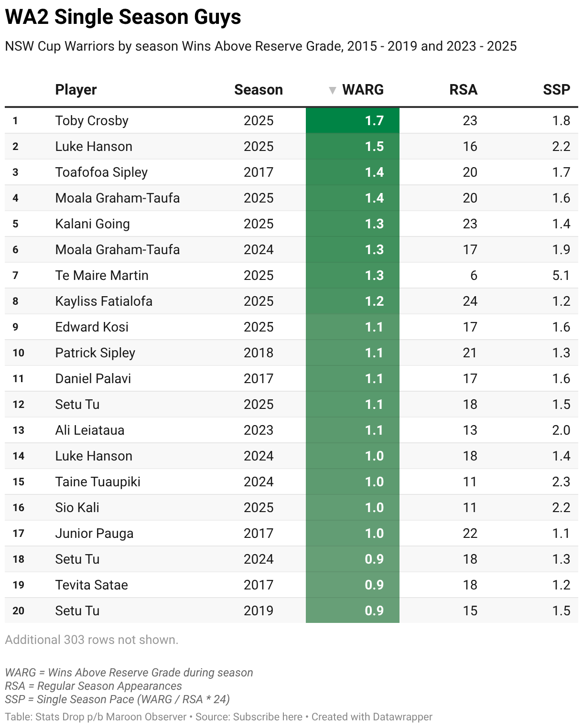
Task: Sort by the SSP column header
Action: pyautogui.click(x=556, y=90)
